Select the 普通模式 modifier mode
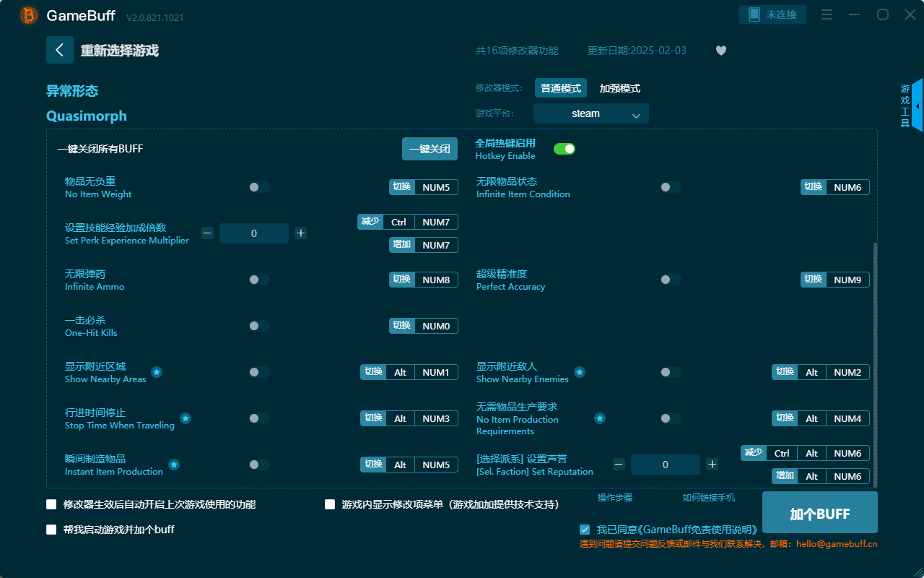 coord(560,87)
